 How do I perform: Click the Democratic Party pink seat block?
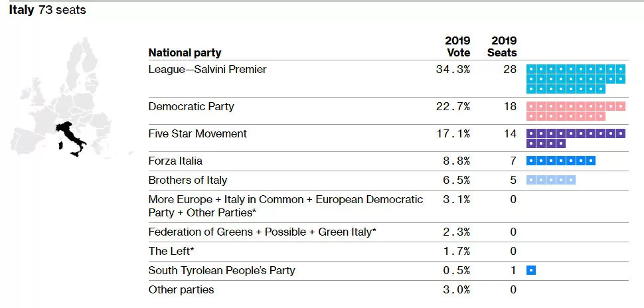pyautogui.click(x=576, y=112)
